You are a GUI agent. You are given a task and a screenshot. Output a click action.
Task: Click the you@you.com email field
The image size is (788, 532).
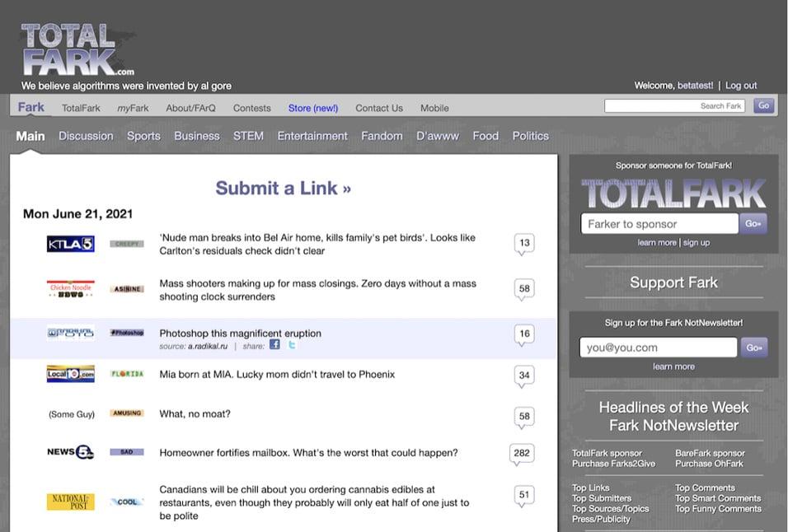(x=659, y=348)
